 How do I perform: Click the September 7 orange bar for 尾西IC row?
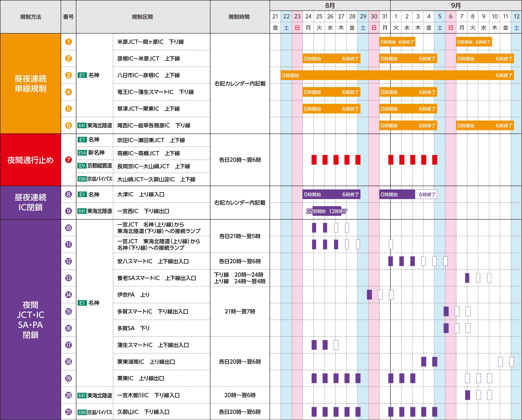[x=485, y=126]
